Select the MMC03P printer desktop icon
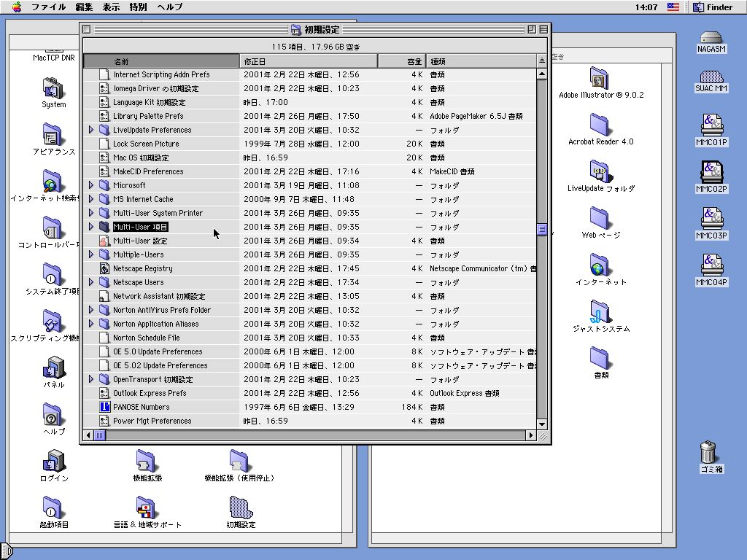 pos(711,218)
